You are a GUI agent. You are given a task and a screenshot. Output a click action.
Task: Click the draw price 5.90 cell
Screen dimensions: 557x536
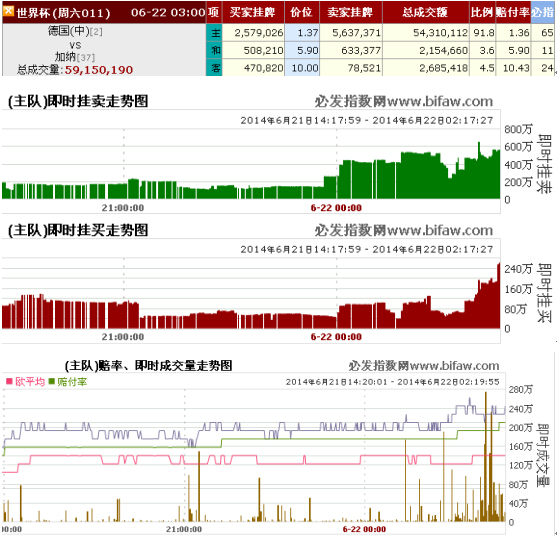point(302,50)
